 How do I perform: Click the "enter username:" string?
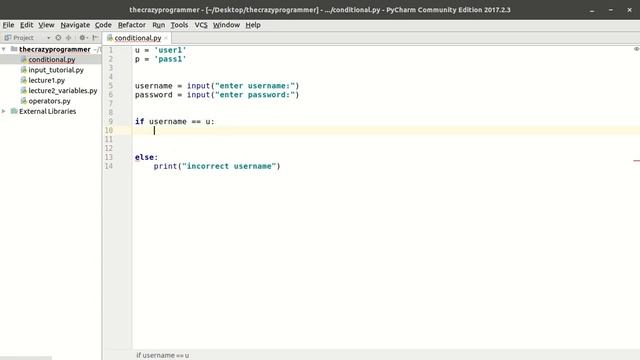coord(255,86)
